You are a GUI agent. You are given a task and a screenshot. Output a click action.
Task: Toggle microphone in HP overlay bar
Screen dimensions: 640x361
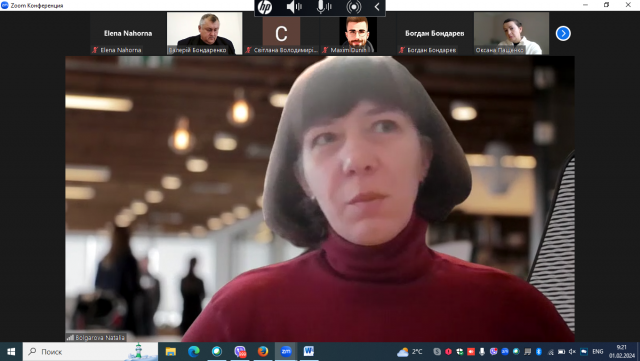[324, 7]
